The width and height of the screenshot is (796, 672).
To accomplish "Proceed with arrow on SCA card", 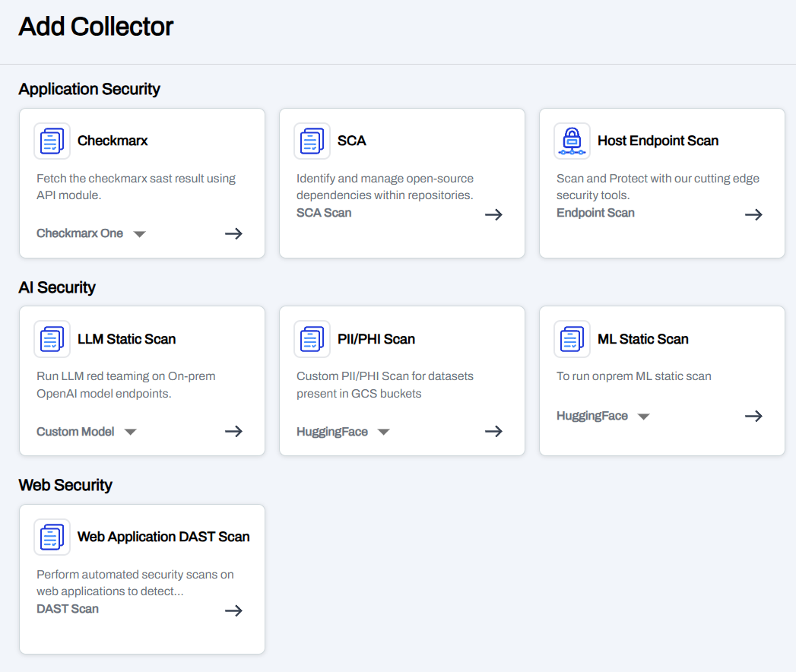I will coord(493,214).
